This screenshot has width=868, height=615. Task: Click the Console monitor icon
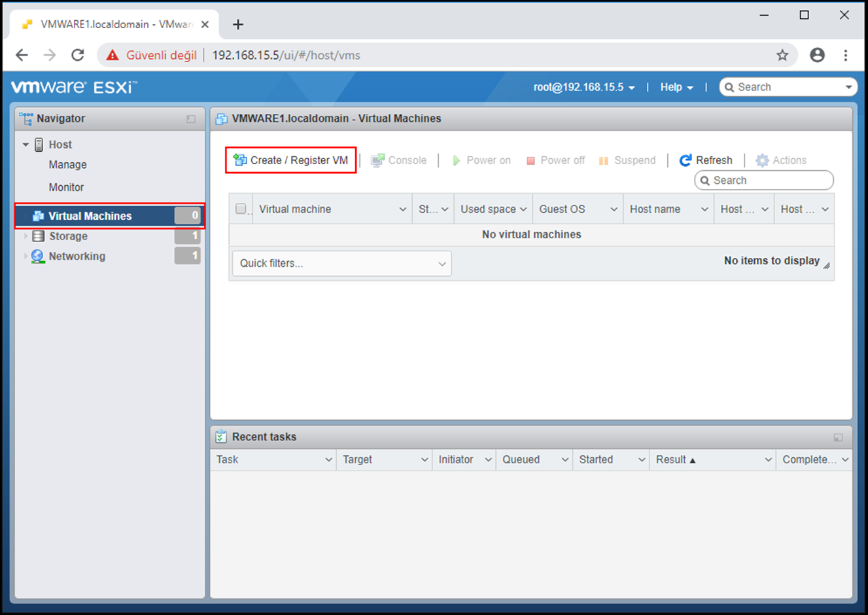[377, 160]
